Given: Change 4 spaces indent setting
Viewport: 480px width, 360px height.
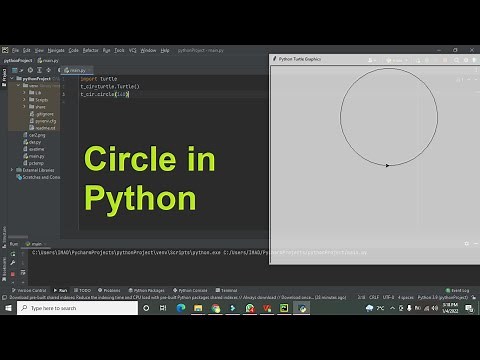Looking at the screenshot, I should click(405, 297).
